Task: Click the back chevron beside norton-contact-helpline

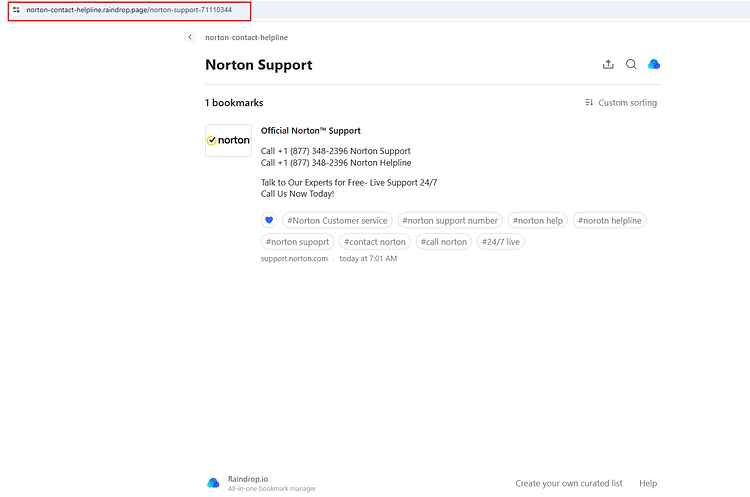Action: (x=190, y=37)
